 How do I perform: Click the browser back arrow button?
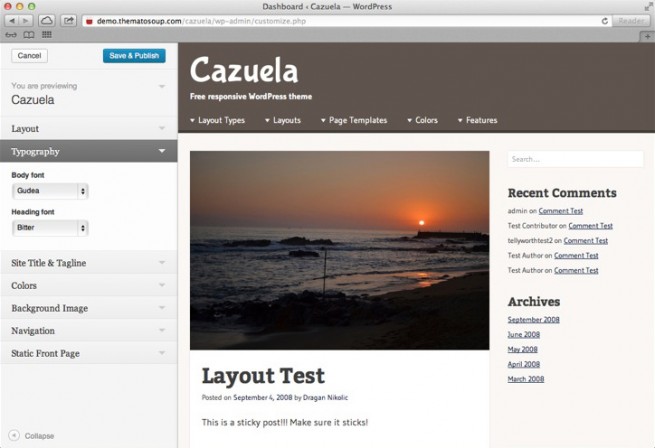12,20
